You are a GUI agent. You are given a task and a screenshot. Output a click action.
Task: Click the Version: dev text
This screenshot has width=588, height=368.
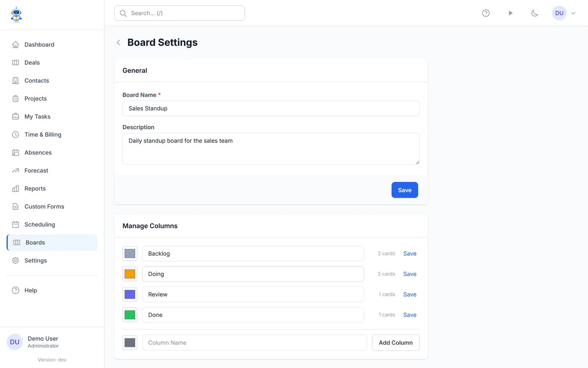pyautogui.click(x=52, y=360)
